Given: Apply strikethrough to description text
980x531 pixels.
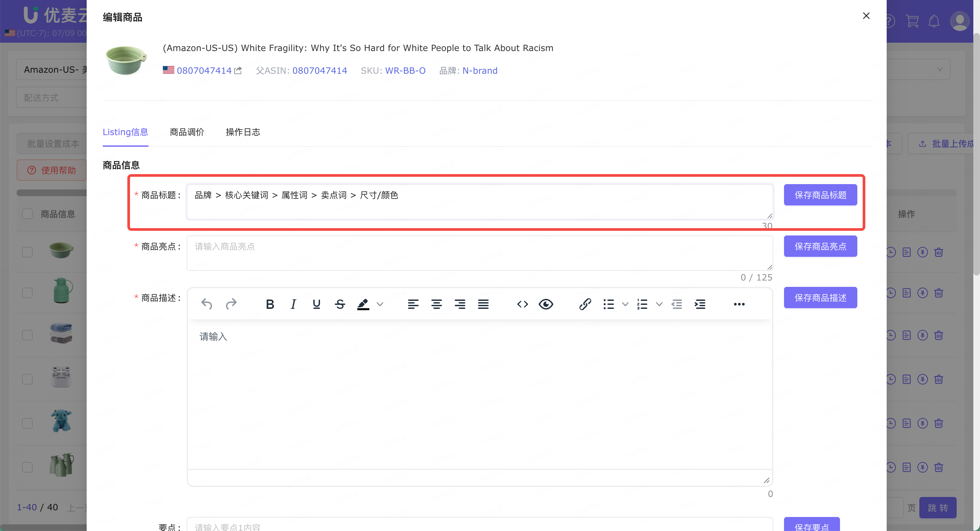Looking at the screenshot, I should coord(340,304).
